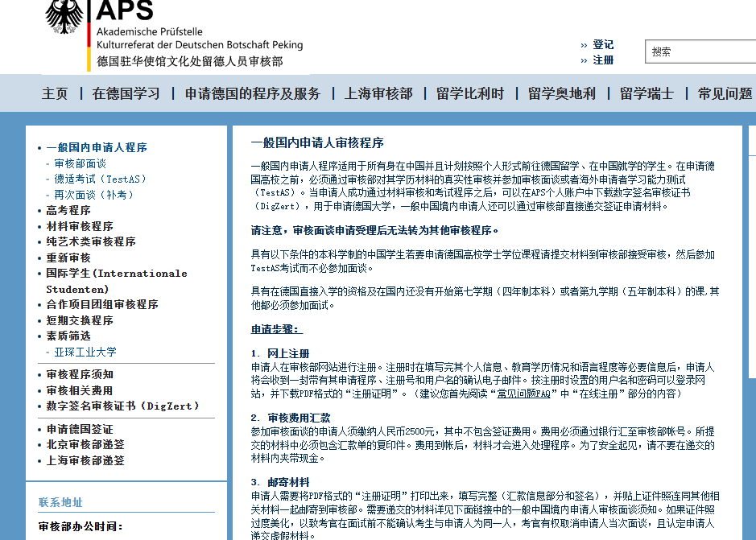Open 留学比利时 in the top navigation

[470, 93]
